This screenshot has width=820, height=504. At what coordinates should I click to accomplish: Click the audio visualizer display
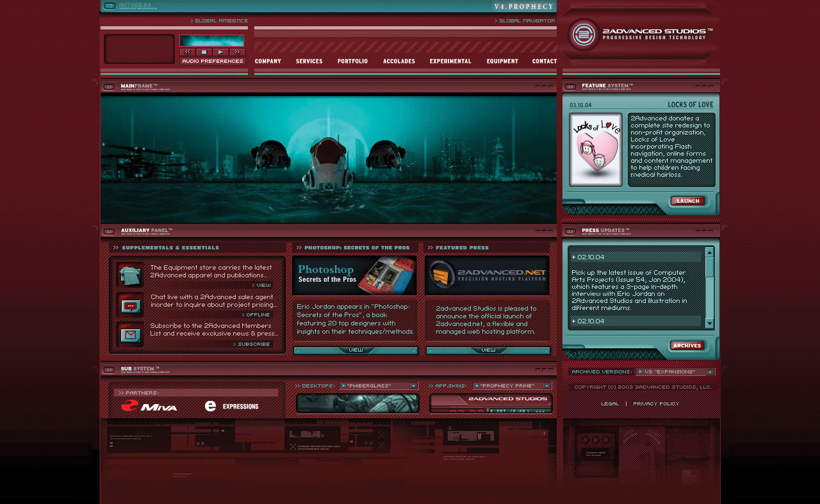pos(212,41)
